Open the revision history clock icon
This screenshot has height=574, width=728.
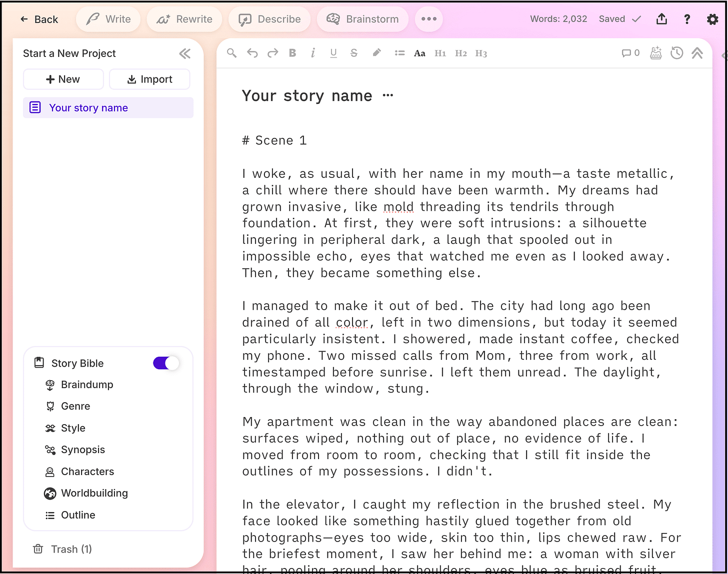tap(677, 53)
